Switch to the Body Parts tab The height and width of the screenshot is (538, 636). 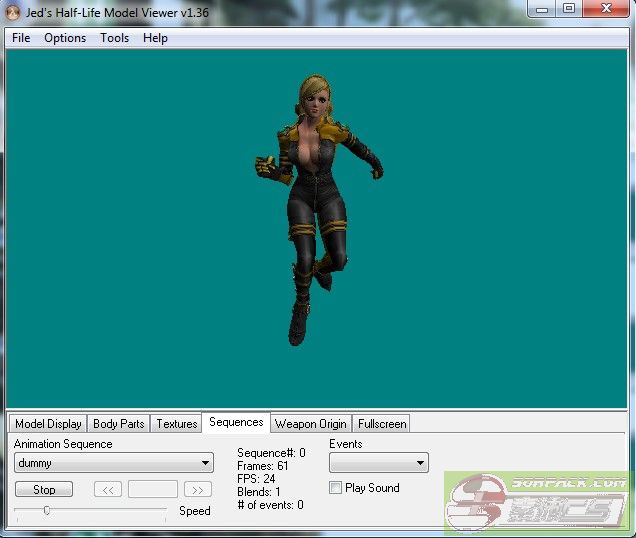click(118, 424)
